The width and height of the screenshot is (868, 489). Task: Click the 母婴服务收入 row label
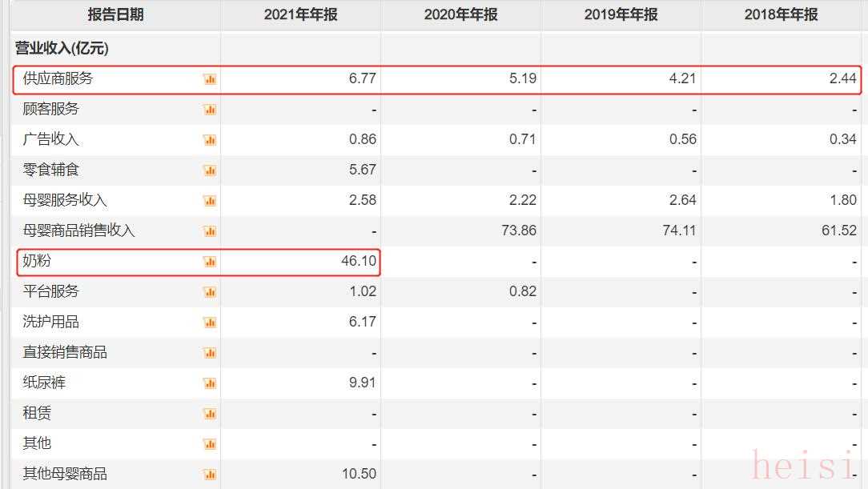pos(65,200)
